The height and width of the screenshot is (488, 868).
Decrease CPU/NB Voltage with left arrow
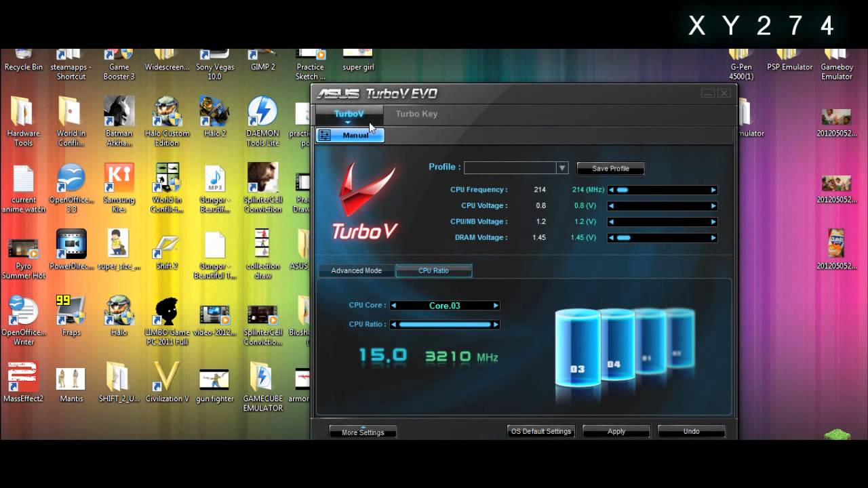coord(611,222)
